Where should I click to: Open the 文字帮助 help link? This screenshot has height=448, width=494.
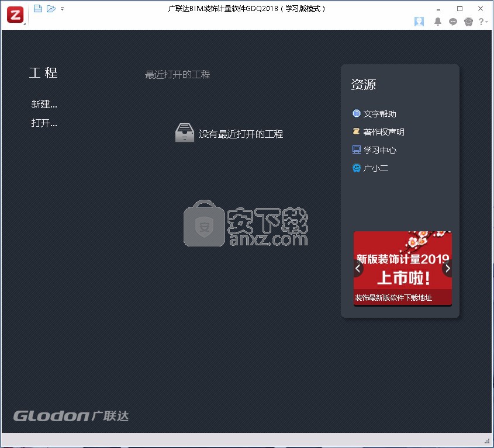click(x=379, y=114)
